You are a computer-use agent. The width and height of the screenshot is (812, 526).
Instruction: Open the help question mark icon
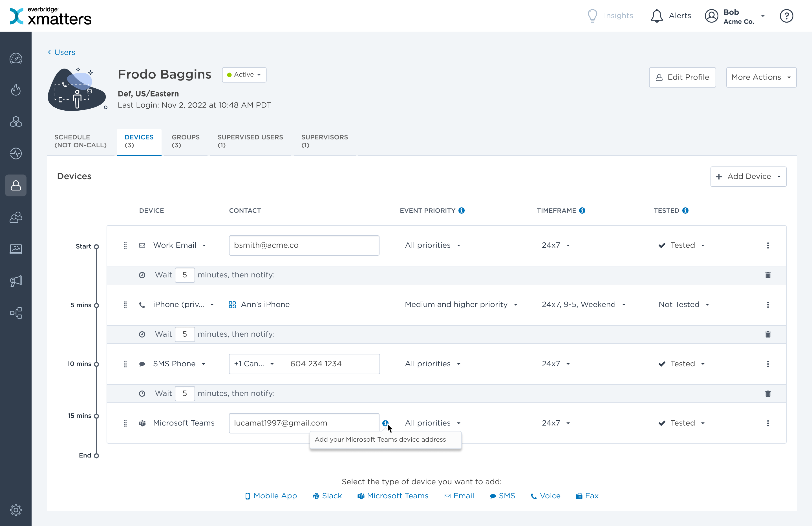pyautogui.click(x=786, y=16)
